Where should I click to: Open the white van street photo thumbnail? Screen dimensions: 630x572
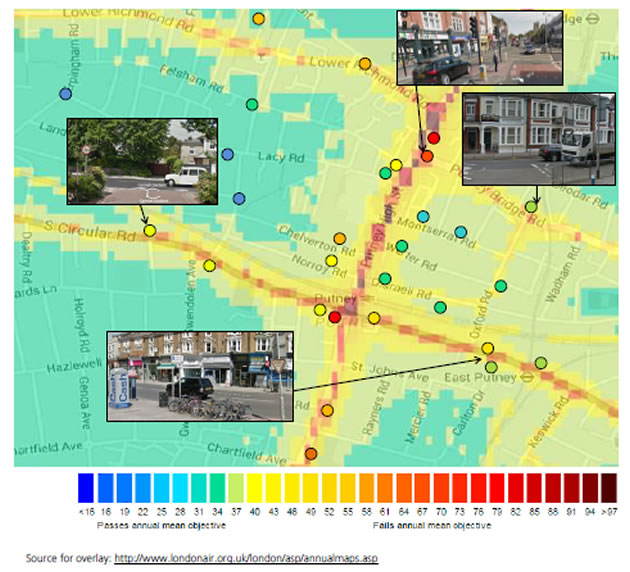tap(141, 160)
